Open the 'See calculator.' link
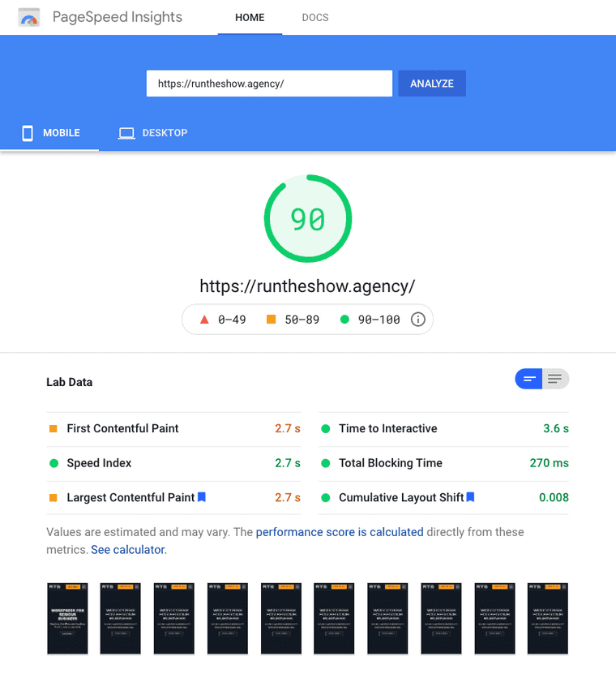 (129, 550)
